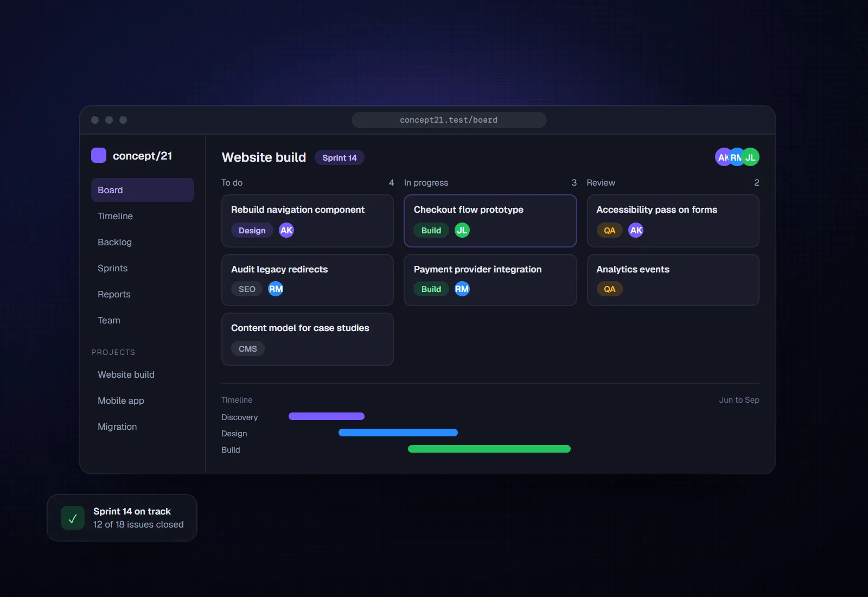
Task: Select Website build project in sidebar
Action: pos(143,374)
